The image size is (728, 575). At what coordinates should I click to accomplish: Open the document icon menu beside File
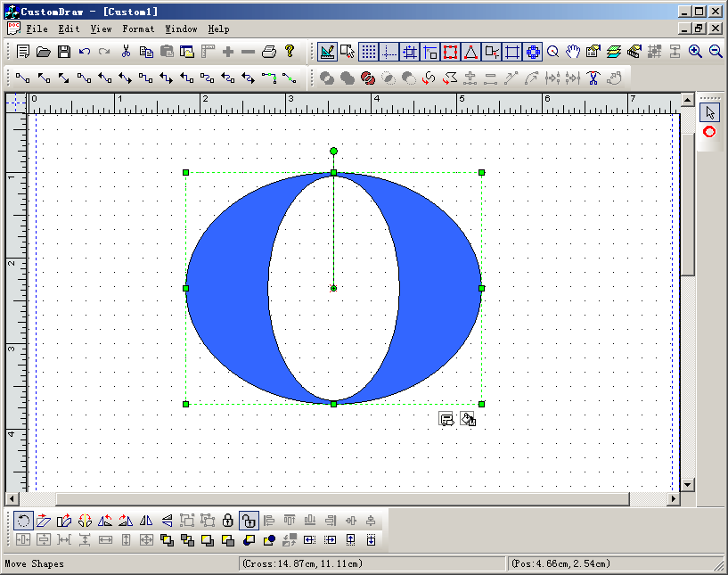(x=14, y=29)
